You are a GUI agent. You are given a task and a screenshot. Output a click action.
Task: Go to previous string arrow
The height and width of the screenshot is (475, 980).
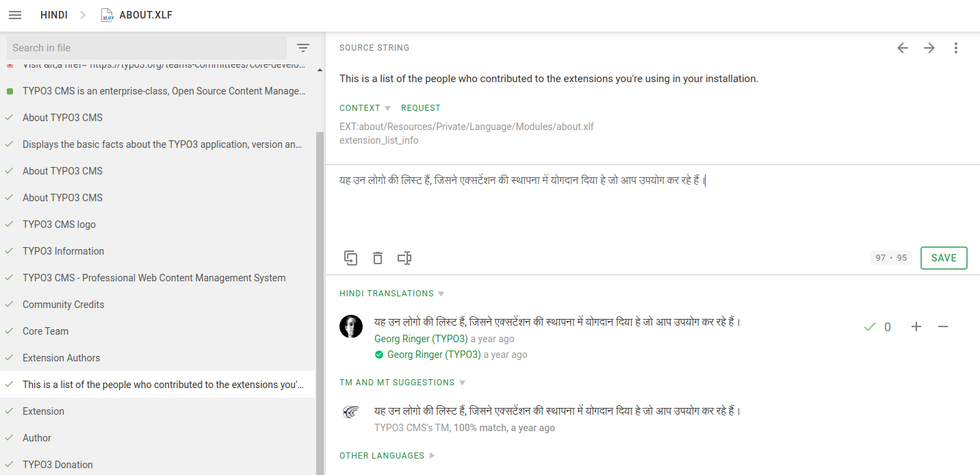pyautogui.click(x=903, y=48)
